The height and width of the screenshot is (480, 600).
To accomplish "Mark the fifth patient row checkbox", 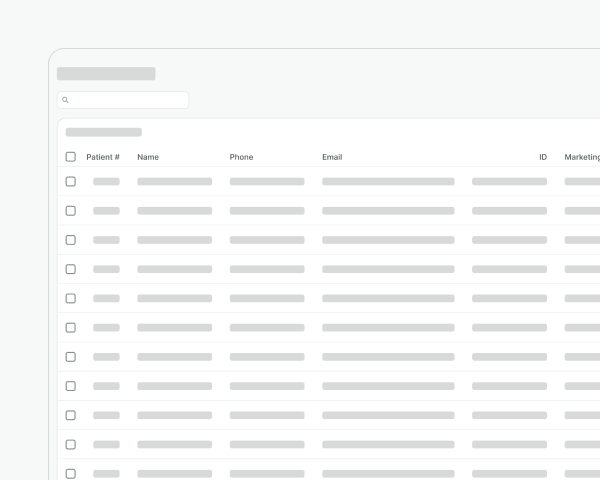I will pyautogui.click(x=70, y=298).
